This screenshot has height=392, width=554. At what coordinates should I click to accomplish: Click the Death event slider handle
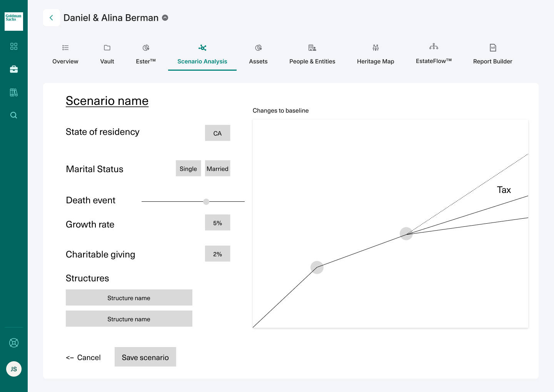(206, 202)
